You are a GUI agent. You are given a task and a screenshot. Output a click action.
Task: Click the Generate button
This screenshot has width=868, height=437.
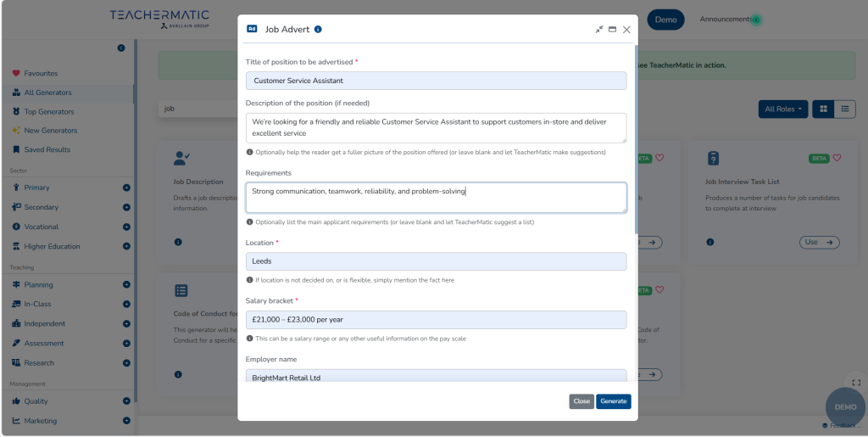[x=614, y=401]
